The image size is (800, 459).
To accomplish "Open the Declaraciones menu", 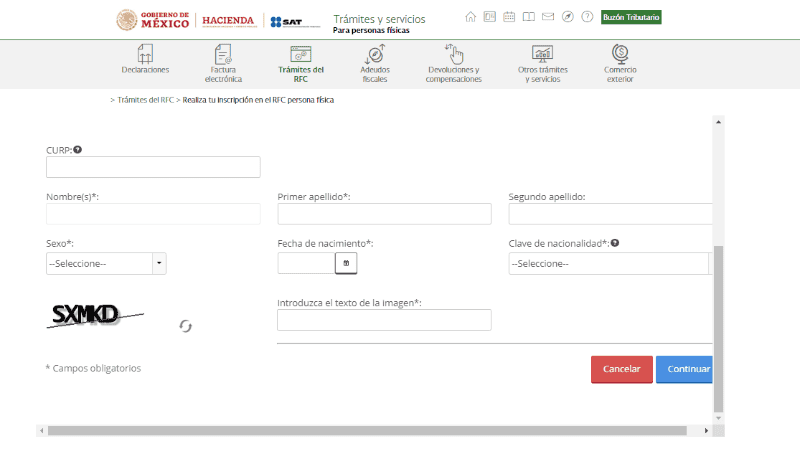I will (x=145, y=62).
